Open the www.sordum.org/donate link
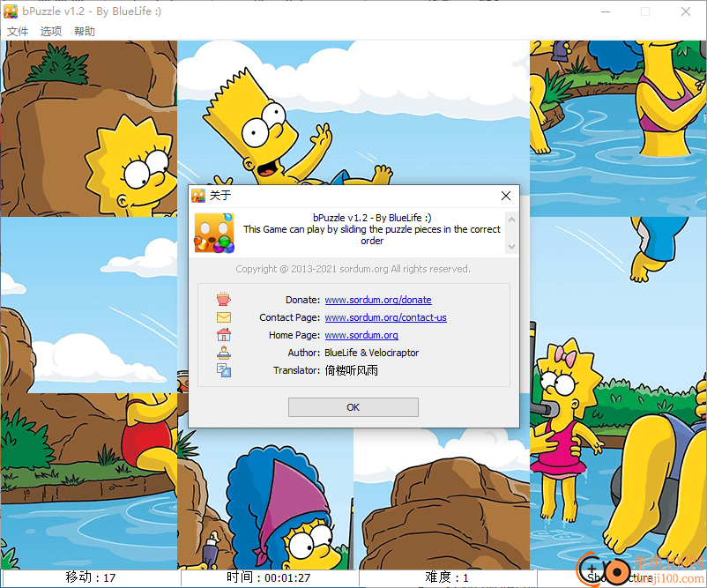 (x=378, y=300)
